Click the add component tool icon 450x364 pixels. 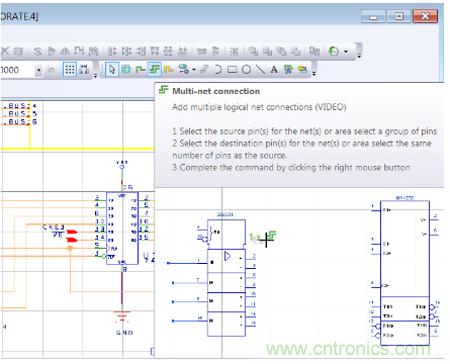tap(126, 69)
